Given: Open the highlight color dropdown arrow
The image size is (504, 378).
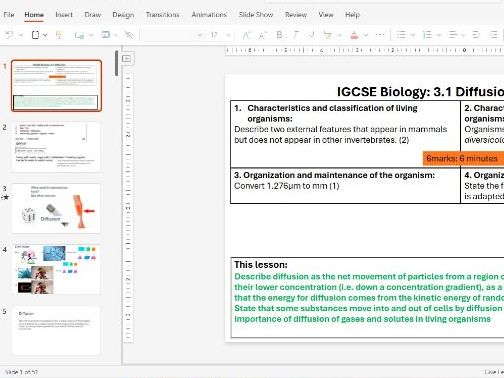Looking at the screenshot, I should (x=340, y=35).
